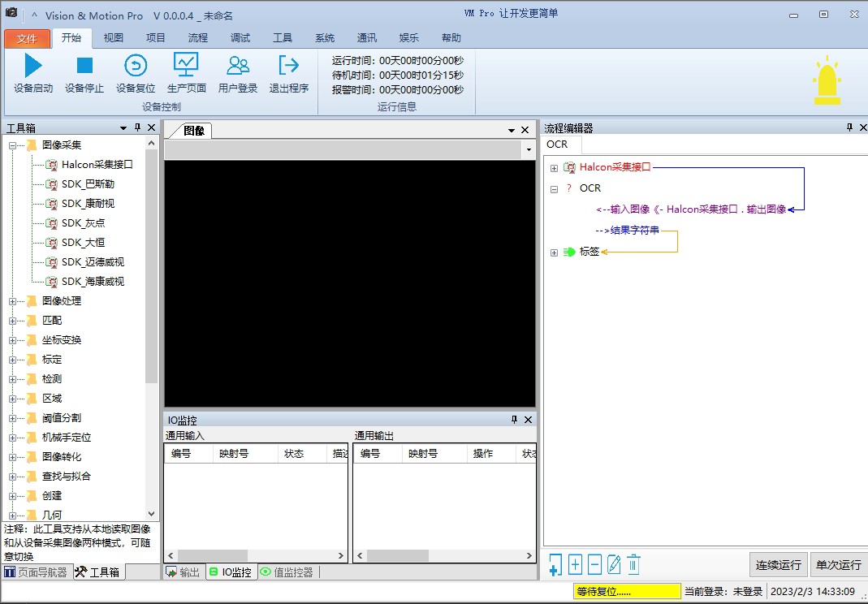
Task: Click the 退出程序 exit icon
Action: pyautogui.click(x=288, y=65)
